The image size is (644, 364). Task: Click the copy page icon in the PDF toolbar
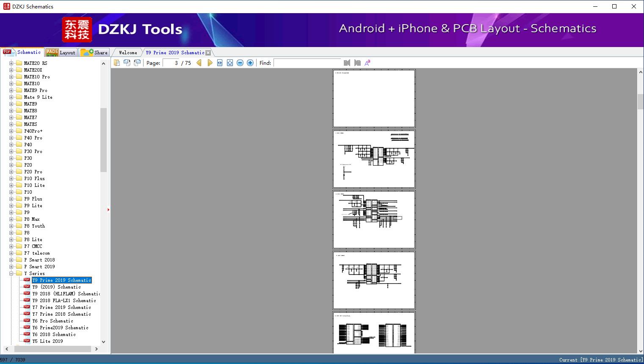click(x=117, y=63)
